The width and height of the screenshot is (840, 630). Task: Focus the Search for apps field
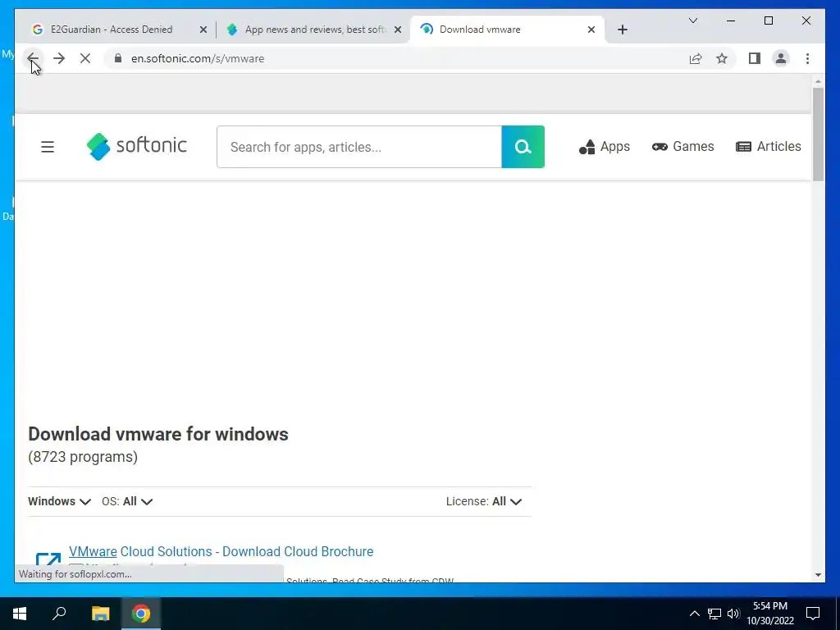point(359,147)
